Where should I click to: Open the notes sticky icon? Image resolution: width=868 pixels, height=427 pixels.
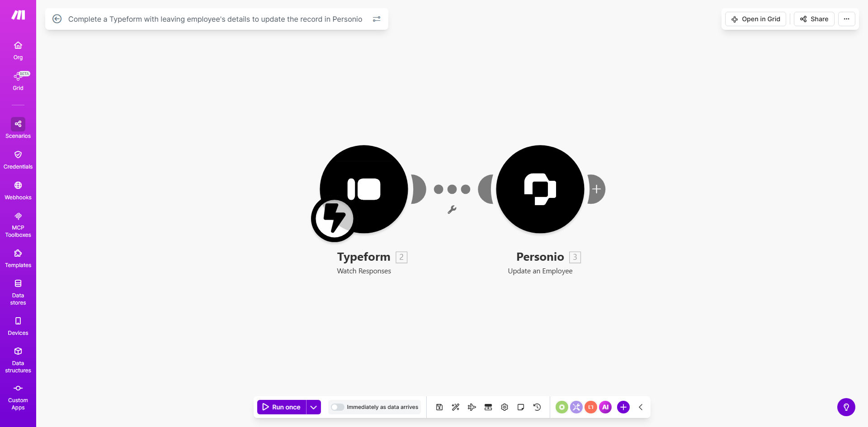tap(520, 407)
